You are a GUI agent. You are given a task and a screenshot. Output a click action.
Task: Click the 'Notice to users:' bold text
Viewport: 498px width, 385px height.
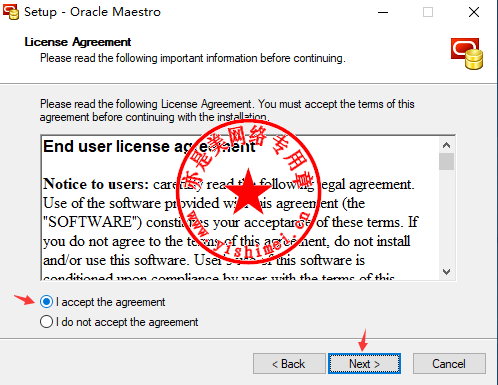tap(96, 184)
